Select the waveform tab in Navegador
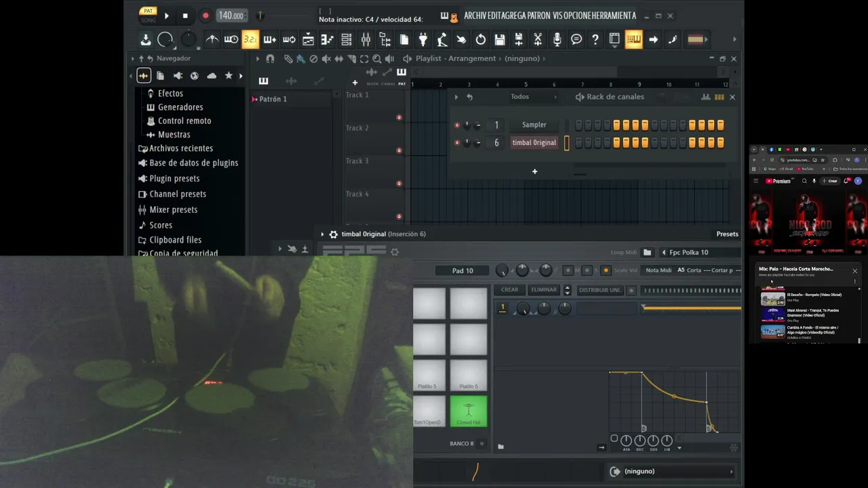The height and width of the screenshot is (488, 868). coord(144,76)
